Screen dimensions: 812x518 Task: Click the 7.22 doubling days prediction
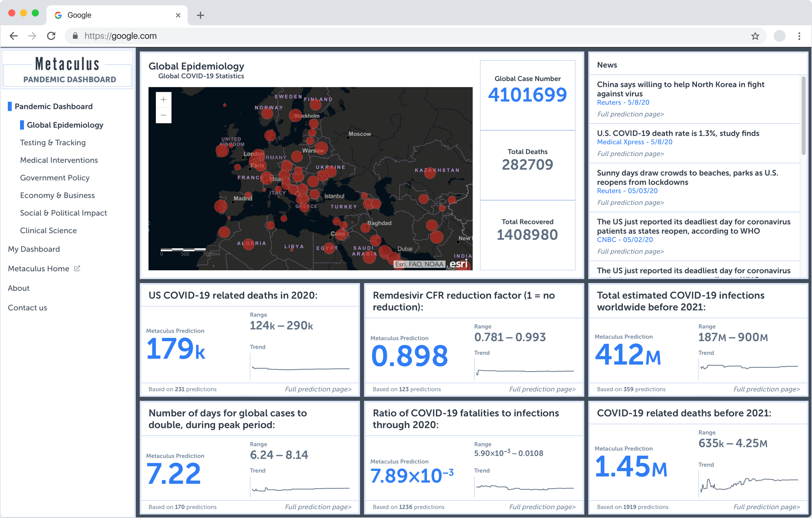174,474
